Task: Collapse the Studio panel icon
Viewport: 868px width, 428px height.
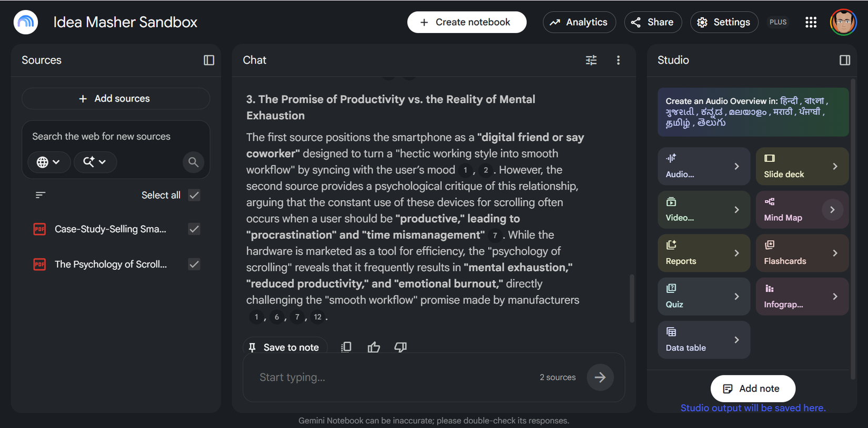Action: (845, 60)
